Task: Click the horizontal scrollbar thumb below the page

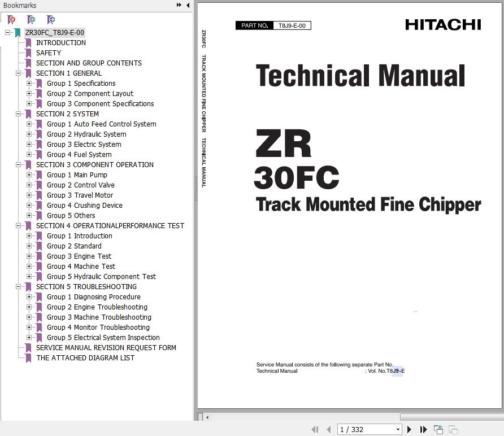Action: tap(452, 417)
